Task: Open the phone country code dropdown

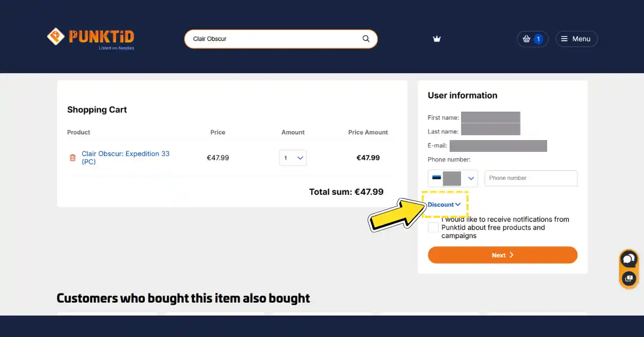Action: click(x=452, y=178)
